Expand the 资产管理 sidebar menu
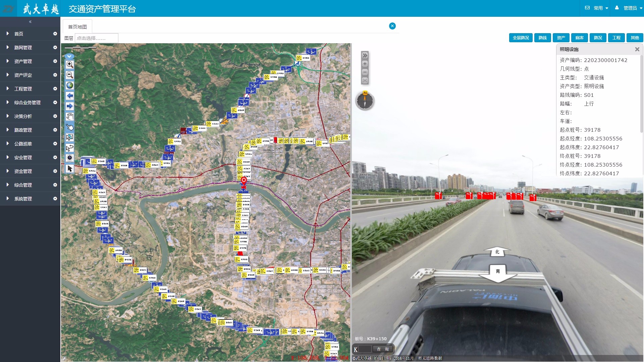Screen dimensions: 644x362 23,61
